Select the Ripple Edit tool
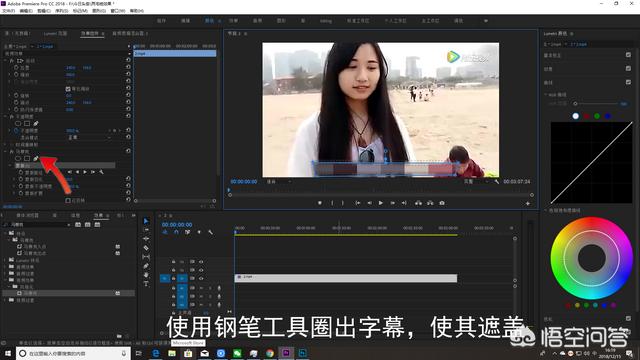Viewport: 640px width, 360px height. tap(146, 239)
